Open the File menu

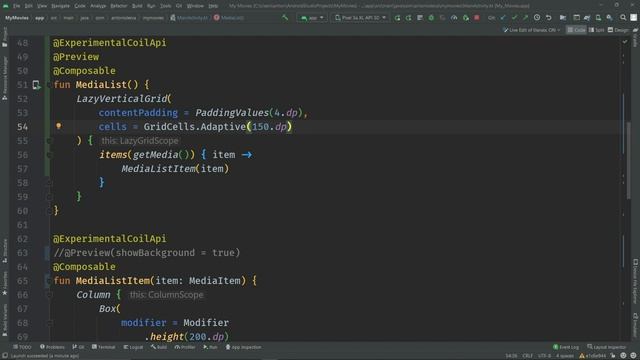pyautogui.click(x=16, y=6)
